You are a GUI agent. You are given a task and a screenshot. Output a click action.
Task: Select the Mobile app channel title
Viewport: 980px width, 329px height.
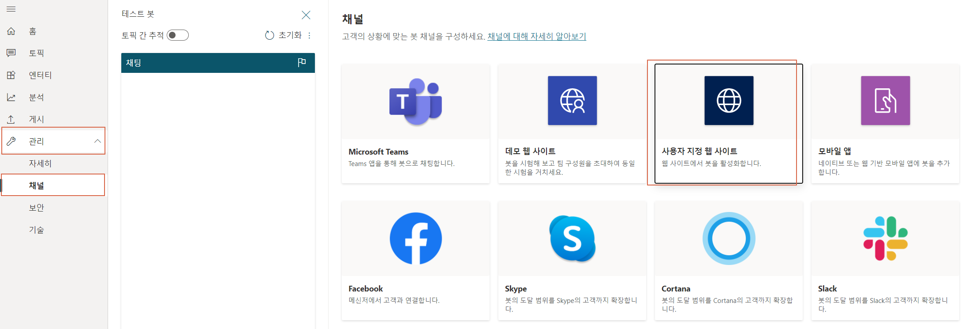coord(834,151)
